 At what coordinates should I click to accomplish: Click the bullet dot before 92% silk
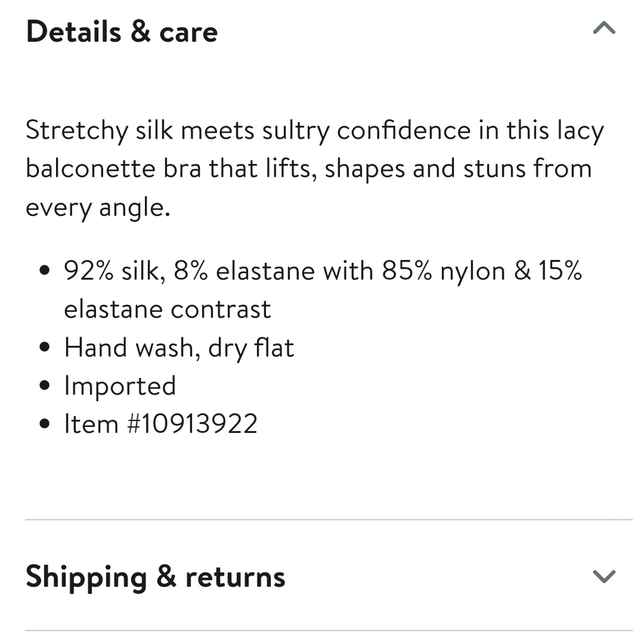click(44, 270)
